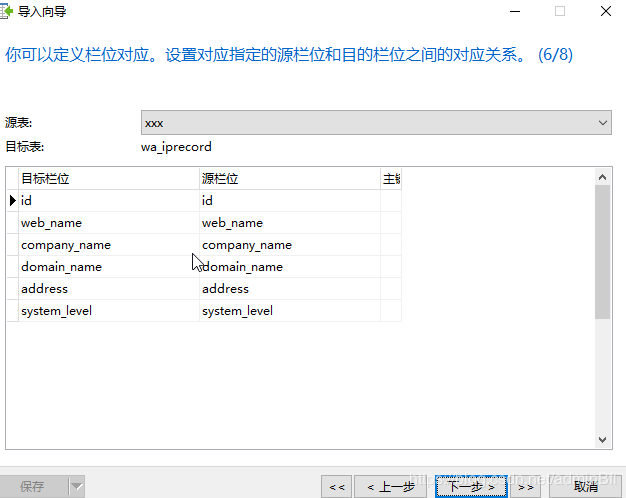Select source field web_name cell
The height and width of the screenshot is (498, 626).
290,222
